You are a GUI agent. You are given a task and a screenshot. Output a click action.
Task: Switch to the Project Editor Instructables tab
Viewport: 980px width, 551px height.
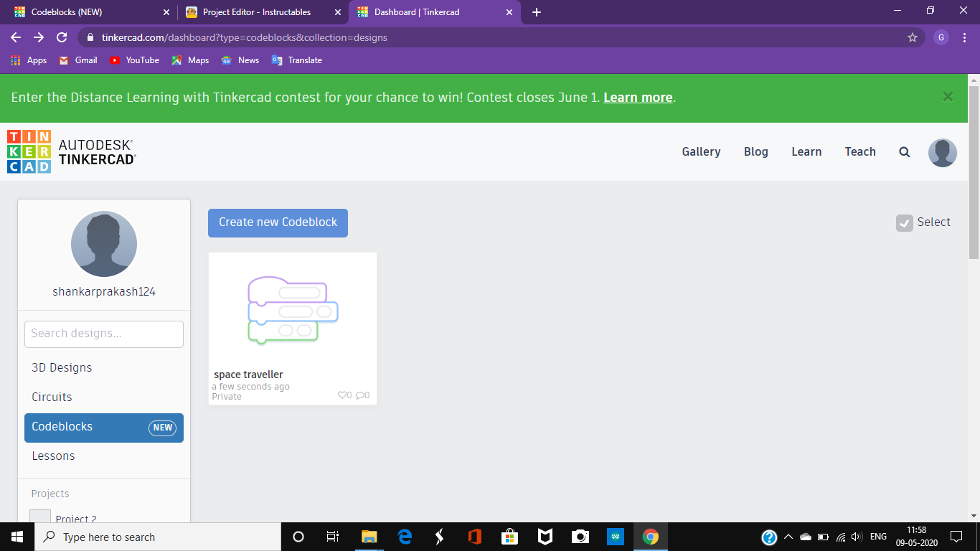[258, 12]
